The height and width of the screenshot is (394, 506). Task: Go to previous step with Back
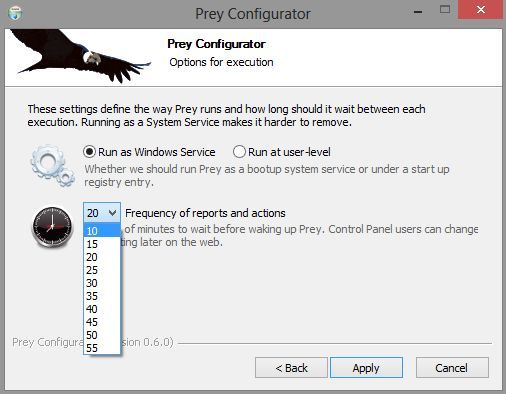[291, 368]
